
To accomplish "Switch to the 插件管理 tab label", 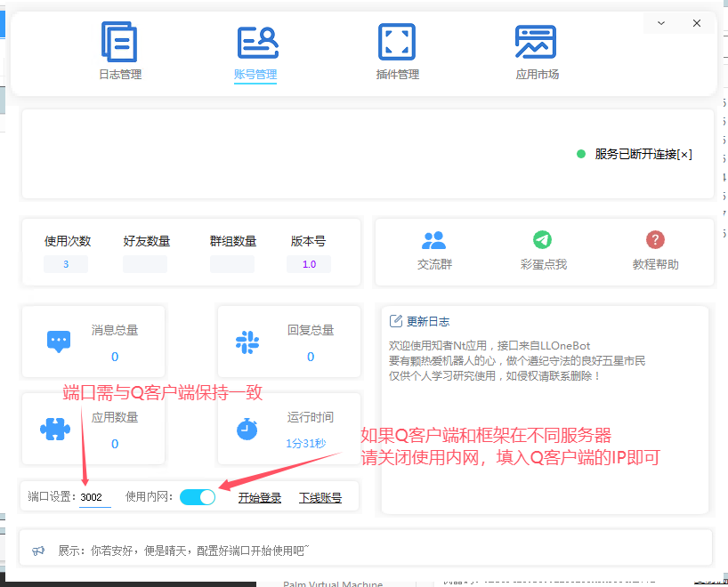I will (x=398, y=74).
